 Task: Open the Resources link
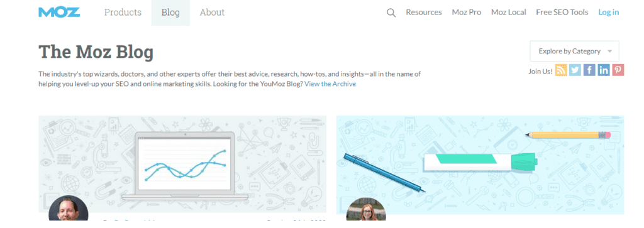pos(424,13)
